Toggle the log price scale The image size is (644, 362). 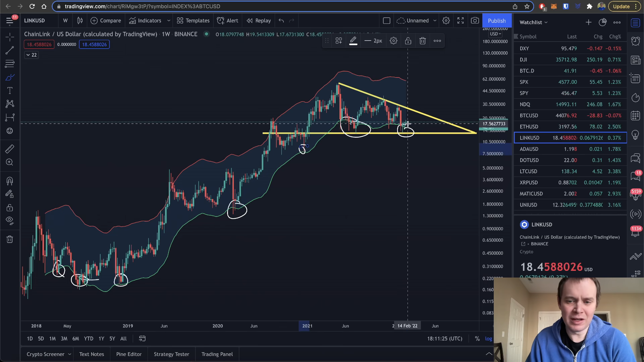click(488, 339)
